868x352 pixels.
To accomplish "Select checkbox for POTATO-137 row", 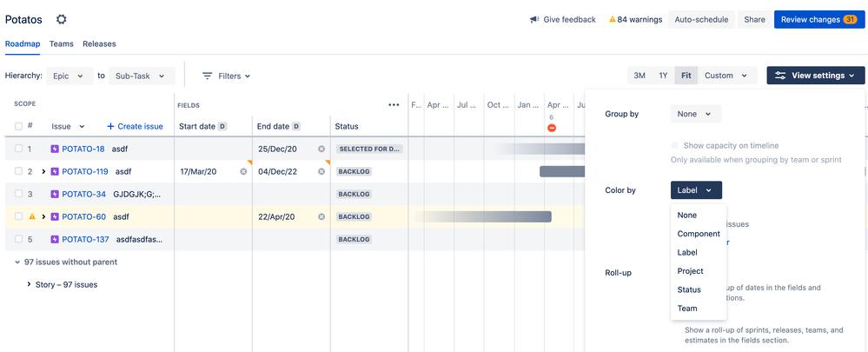I will coord(19,240).
